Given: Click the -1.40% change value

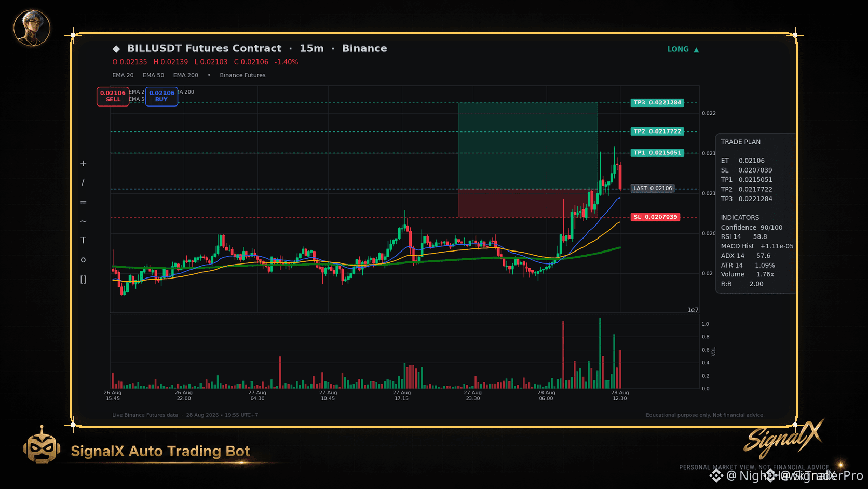Looking at the screenshot, I should click(287, 62).
